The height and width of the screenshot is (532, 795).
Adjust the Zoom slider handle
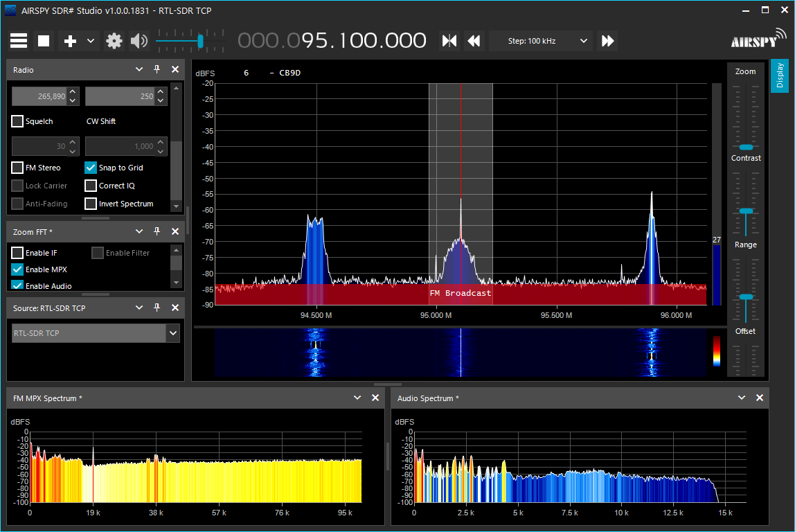(746, 147)
